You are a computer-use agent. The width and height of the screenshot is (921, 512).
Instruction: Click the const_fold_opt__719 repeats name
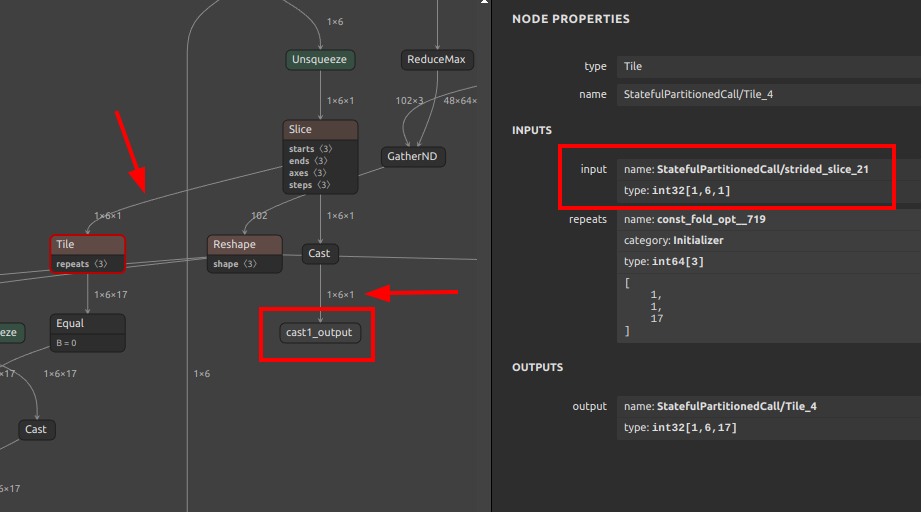pyautogui.click(x=710, y=219)
